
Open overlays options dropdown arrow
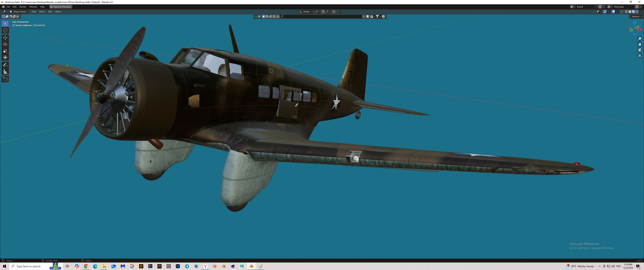point(617,12)
